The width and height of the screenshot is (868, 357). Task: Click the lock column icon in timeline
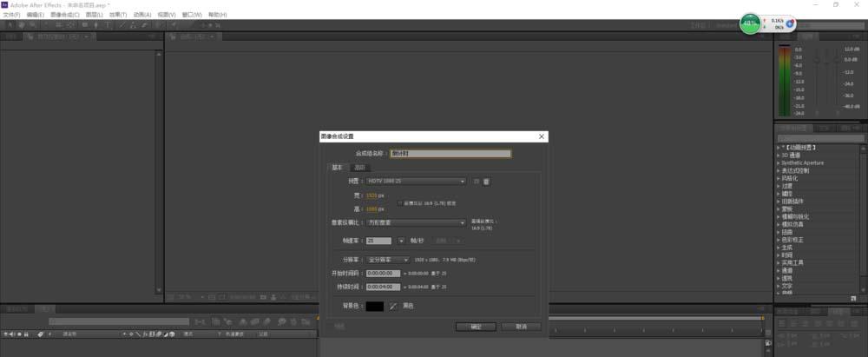[x=26, y=334]
